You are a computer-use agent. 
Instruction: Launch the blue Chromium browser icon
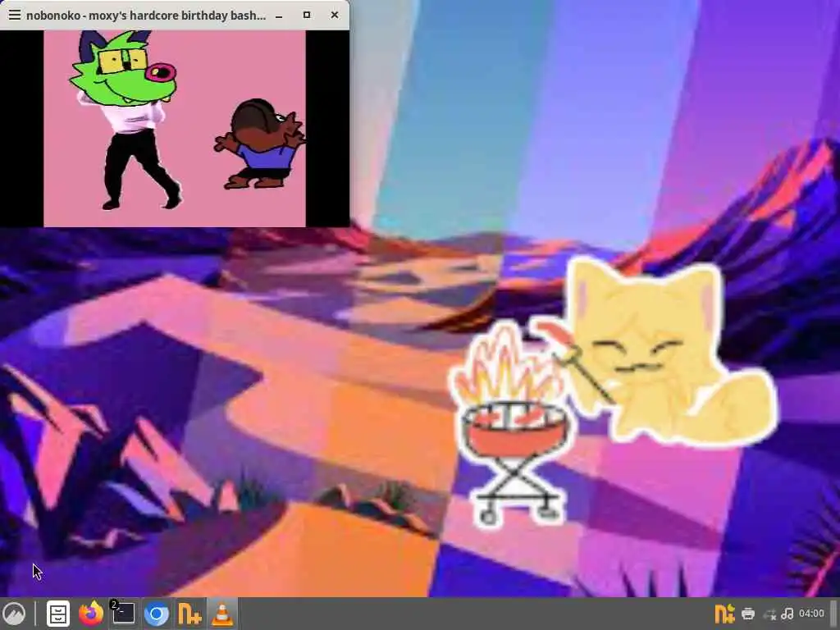coord(157,614)
